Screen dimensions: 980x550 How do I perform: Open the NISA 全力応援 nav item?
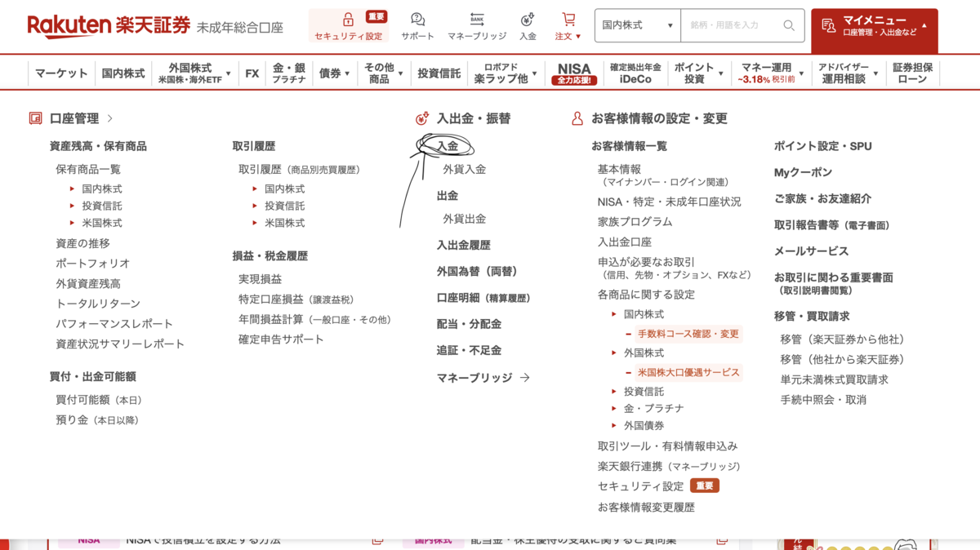tap(574, 73)
